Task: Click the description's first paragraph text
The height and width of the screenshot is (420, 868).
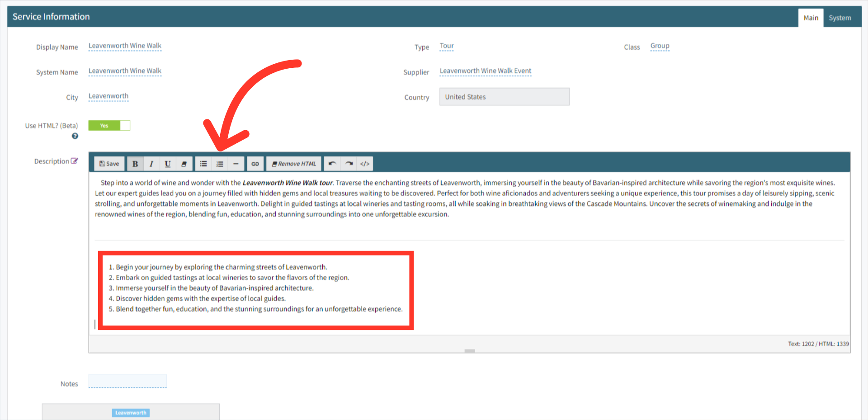Action: coord(466,198)
